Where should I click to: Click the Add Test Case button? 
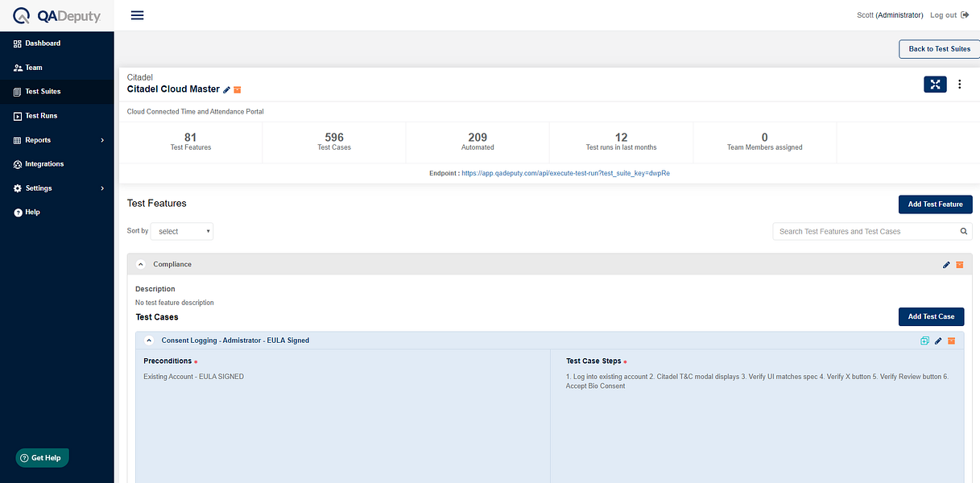coord(931,316)
